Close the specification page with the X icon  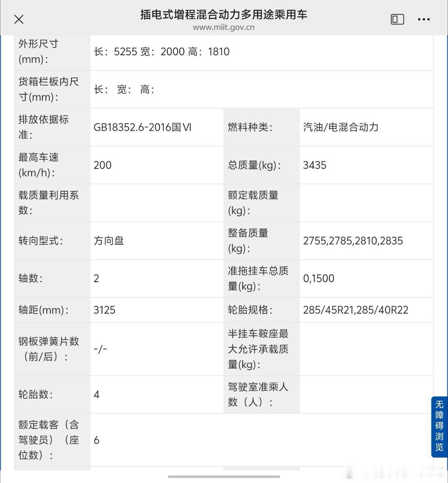[x=19, y=19]
